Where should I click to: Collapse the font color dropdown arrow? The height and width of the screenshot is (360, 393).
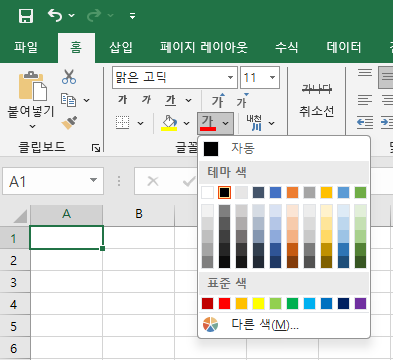pos(226,123)
